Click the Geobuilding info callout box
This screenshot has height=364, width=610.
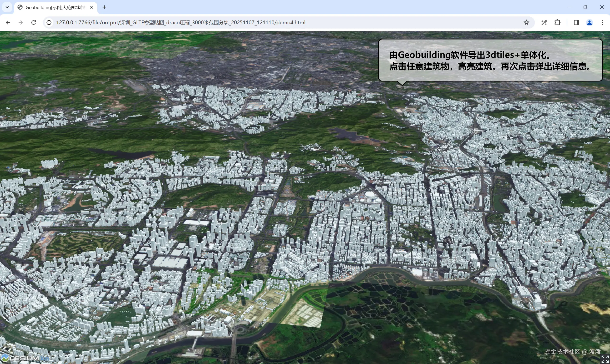(x=490, y=60)
